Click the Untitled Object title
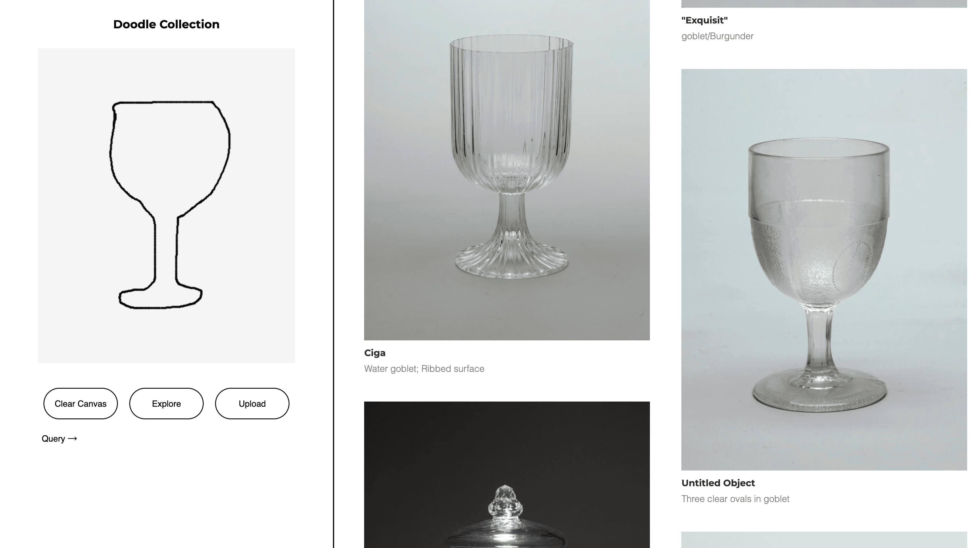The image size is (980, 548). pos(718,483)
